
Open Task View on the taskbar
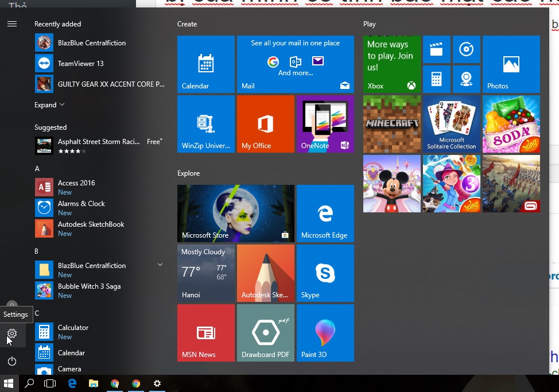coord(51,383)
